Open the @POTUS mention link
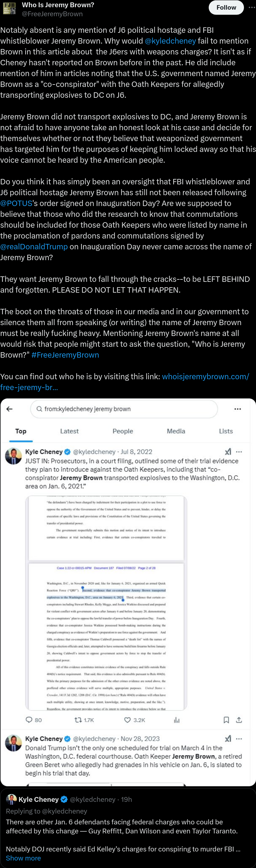 (x=16, y=203)
